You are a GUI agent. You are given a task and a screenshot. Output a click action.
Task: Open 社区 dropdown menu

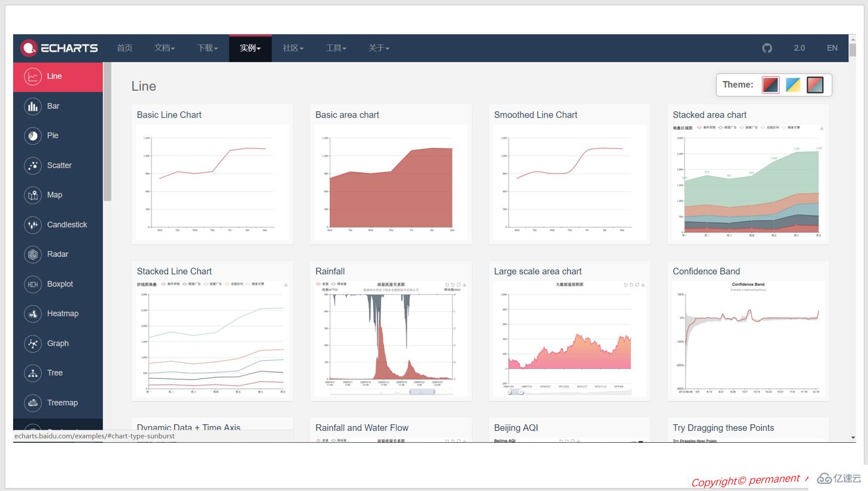(x=293, y=48)
